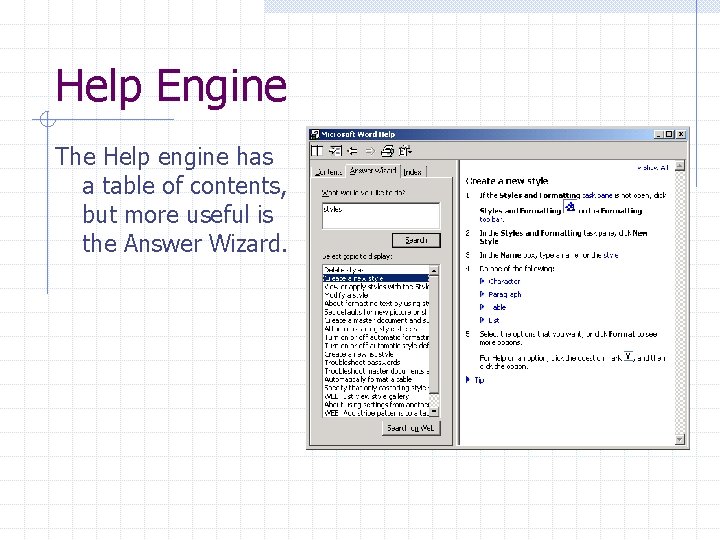Expand the List section

(489, 320)
